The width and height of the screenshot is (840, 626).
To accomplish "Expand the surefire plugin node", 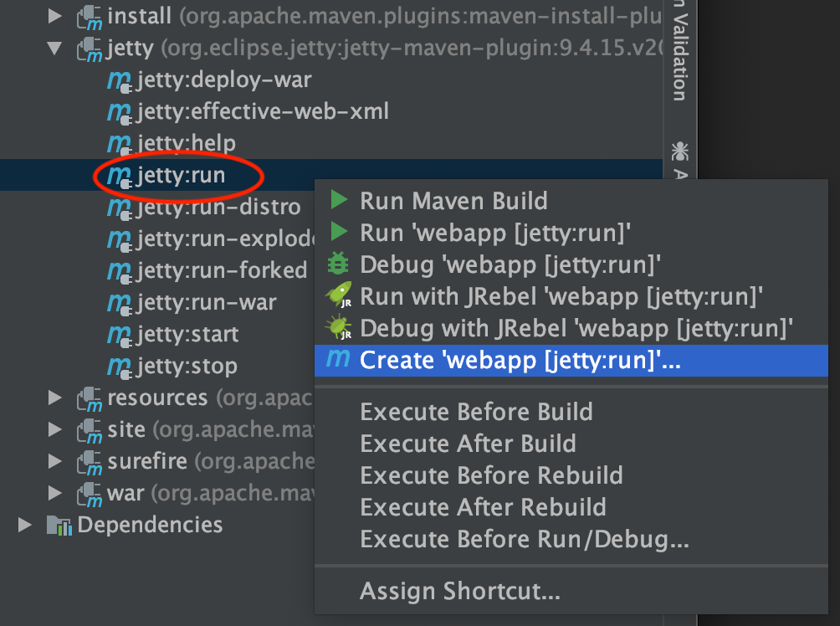I will tap(54, 460).
